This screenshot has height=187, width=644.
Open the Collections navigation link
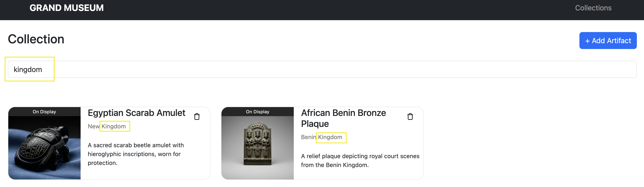[x=593, y=8]
